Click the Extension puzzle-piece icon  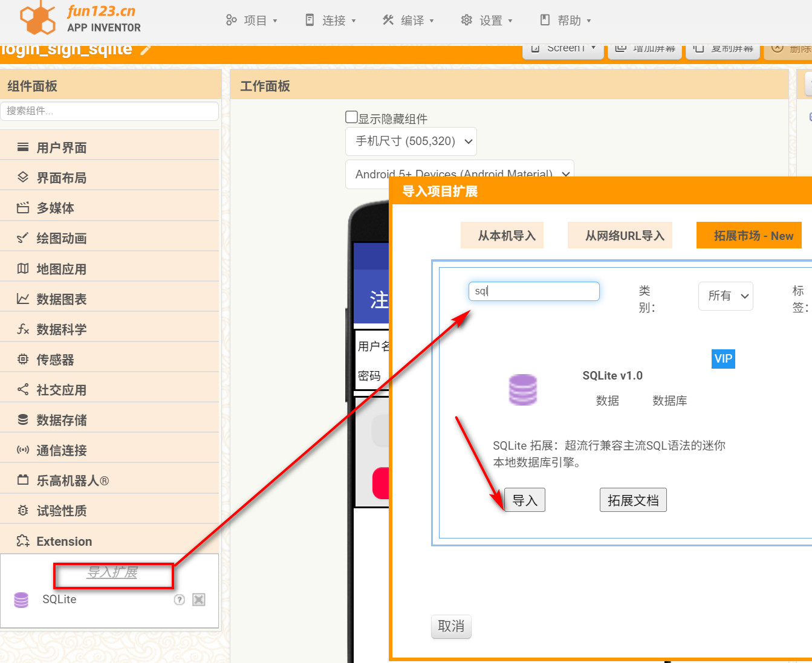pyautogui.click(x=23, y=541)
